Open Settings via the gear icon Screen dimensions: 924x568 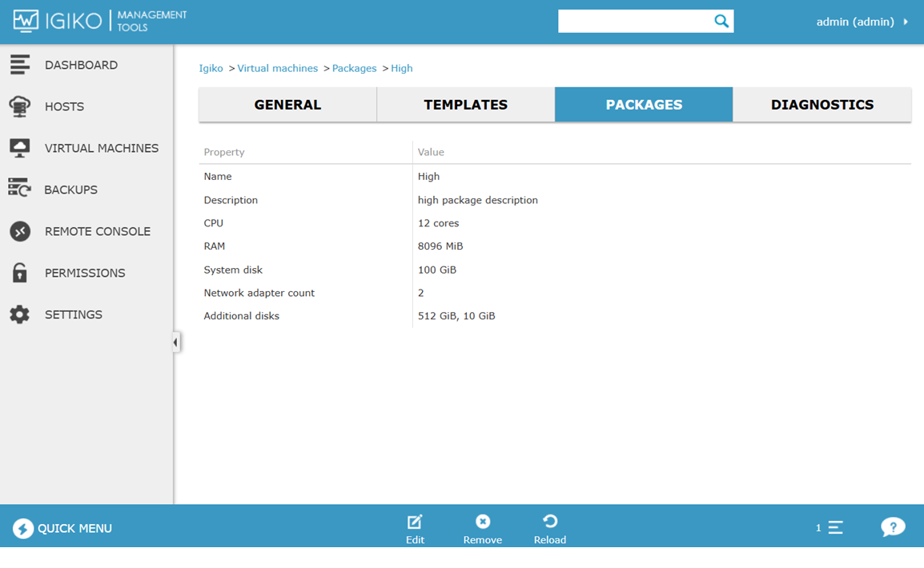click(x=20, y=314)
